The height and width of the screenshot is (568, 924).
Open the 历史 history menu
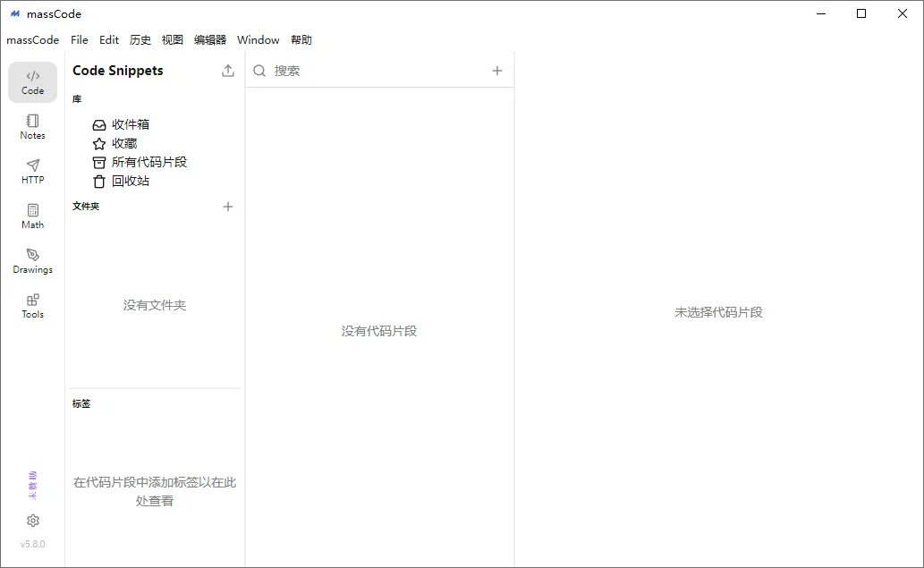coord(140,40)
